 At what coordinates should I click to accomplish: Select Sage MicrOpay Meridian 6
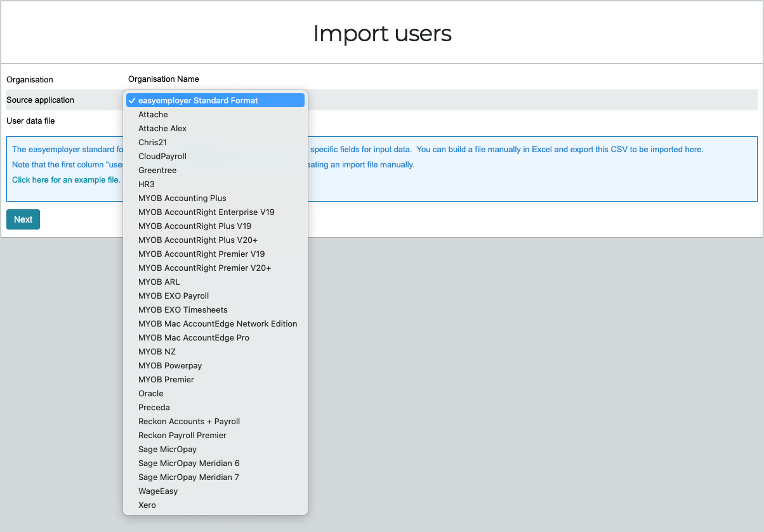[x=215, y=463]
